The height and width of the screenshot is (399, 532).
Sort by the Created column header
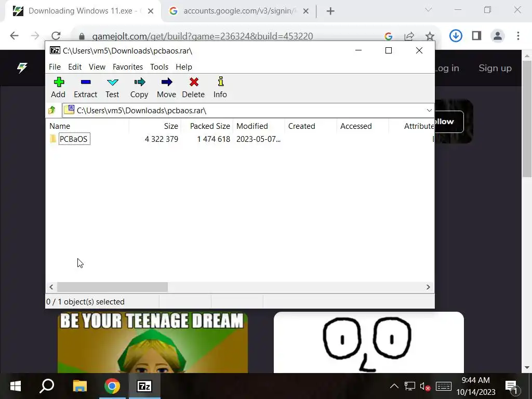(311, 126)
